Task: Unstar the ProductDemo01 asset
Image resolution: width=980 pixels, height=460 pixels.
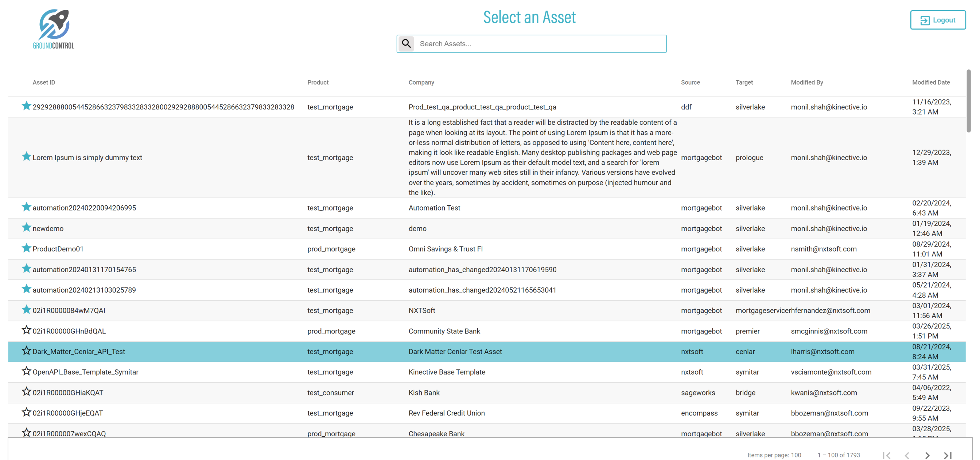Action: 26,248
